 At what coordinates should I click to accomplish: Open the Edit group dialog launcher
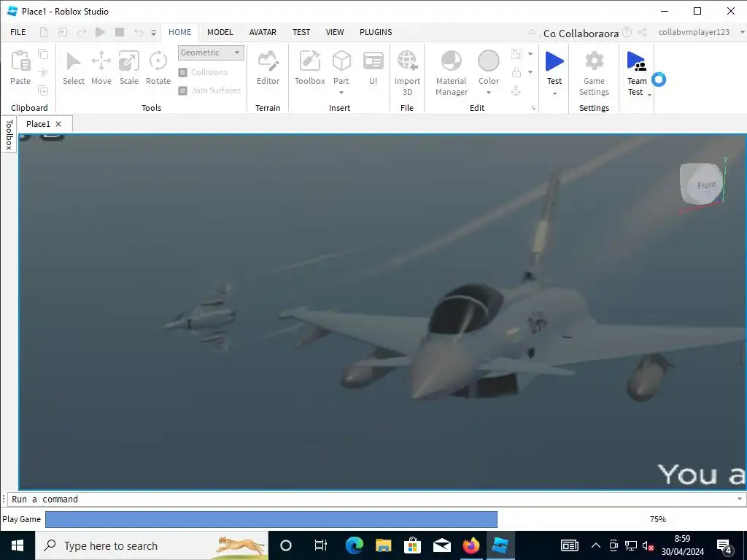click(533, 108)
